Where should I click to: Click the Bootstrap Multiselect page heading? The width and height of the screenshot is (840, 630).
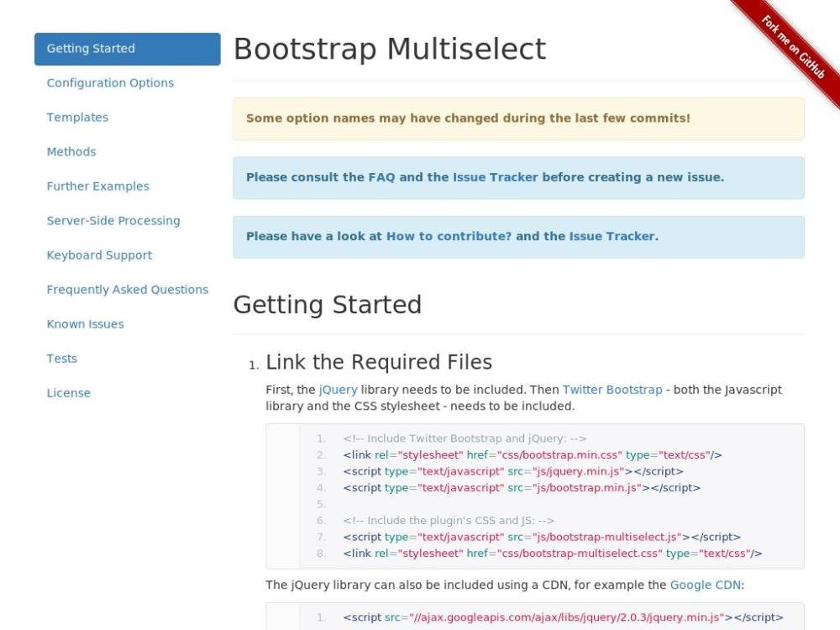pyautogui.click(x=390, y=50)
